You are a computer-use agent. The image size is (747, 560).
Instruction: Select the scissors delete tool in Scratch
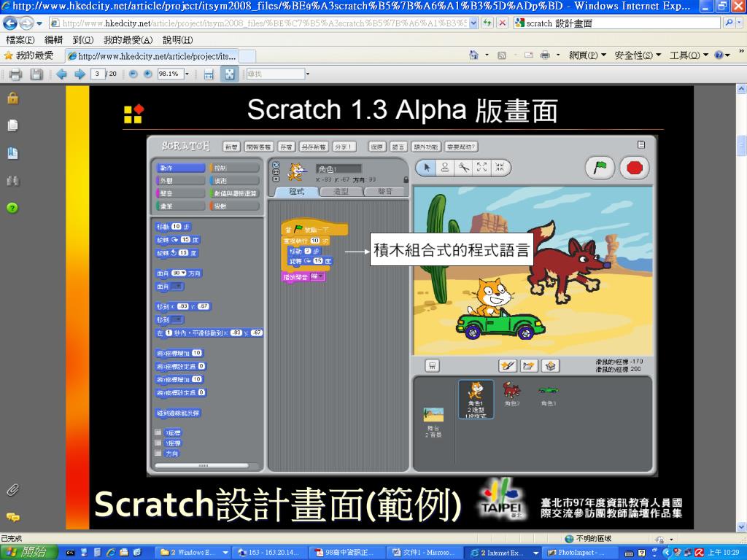463,167
